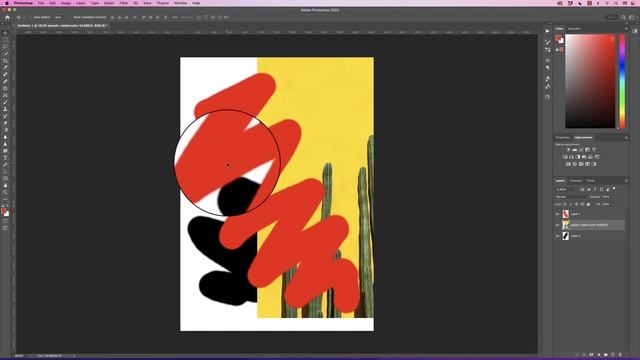Click the Delete layer trash icon

point(620,355)
